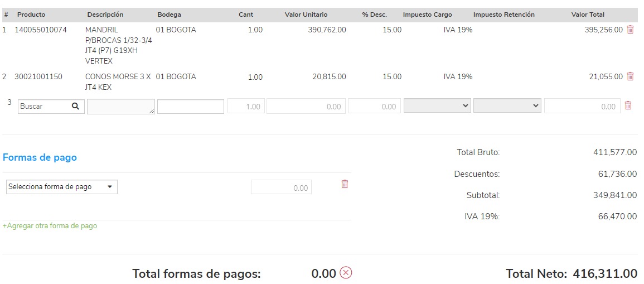Viewport: 644px width, 284px height.
Task: Click the Cant quantity field in row 3
Action: [246, 107]
